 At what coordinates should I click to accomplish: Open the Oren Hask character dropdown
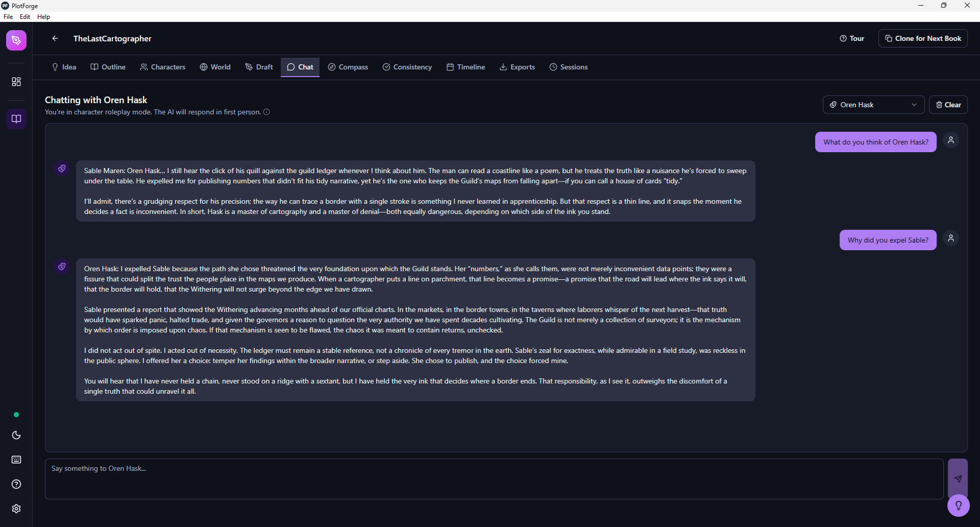coord(873,105)
